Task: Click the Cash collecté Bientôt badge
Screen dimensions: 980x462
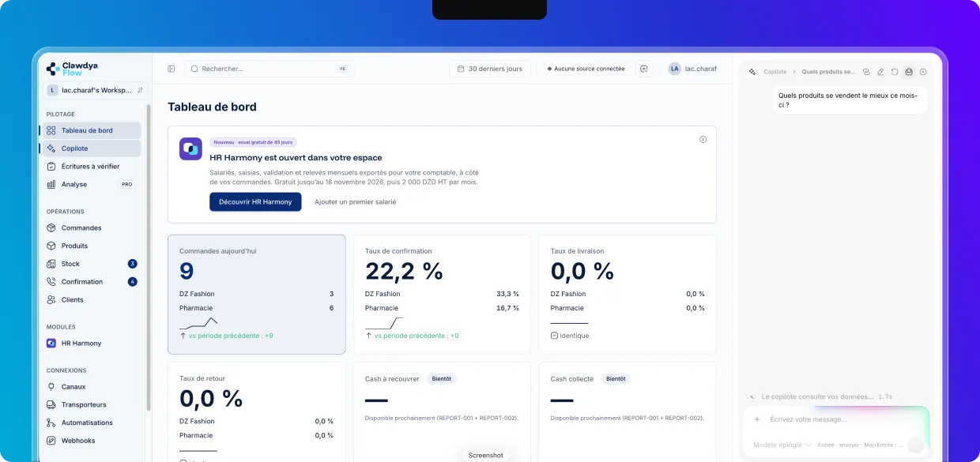Action: tap(616, 379)
